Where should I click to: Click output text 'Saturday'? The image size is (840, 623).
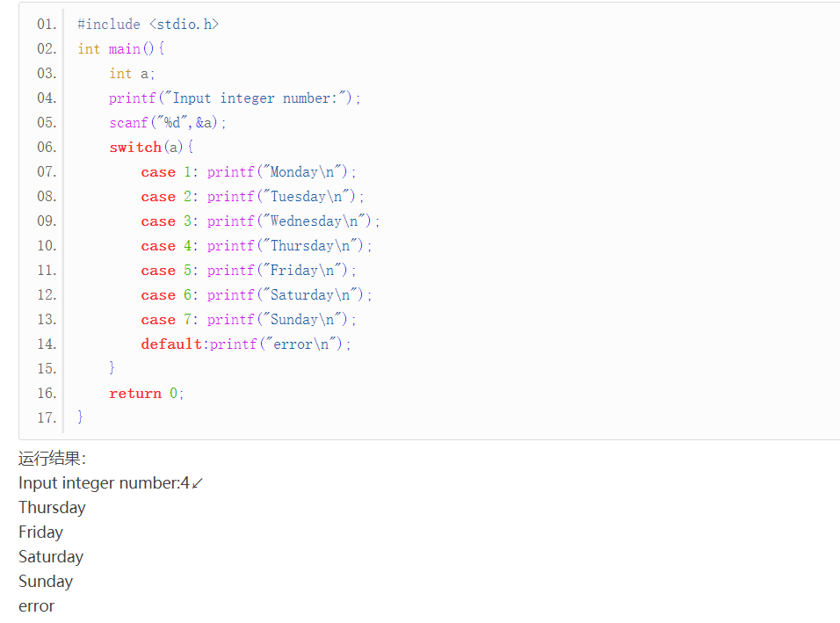51,557
